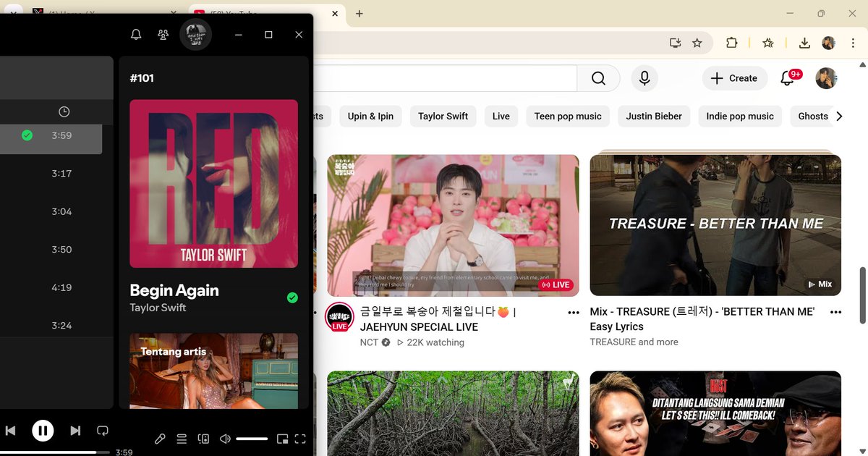Screen dimensions: 868x456
Task: Select the Teen pop music filter chip
Action: pos(568,116)
